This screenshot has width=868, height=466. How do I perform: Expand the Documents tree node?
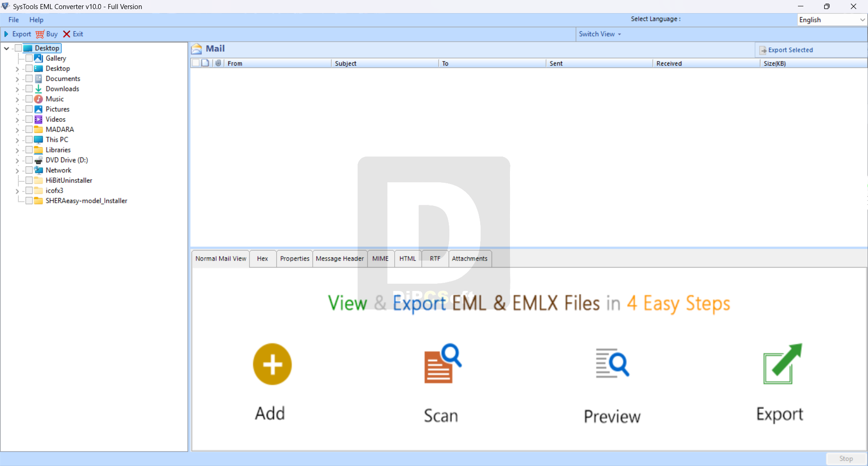coord(17,79)
